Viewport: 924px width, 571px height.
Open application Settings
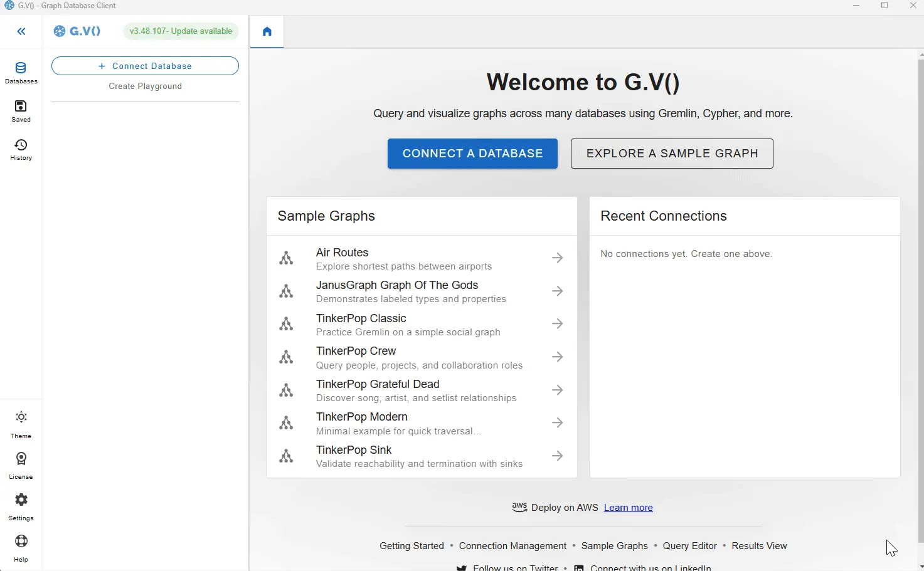click(x=21, y=505)
